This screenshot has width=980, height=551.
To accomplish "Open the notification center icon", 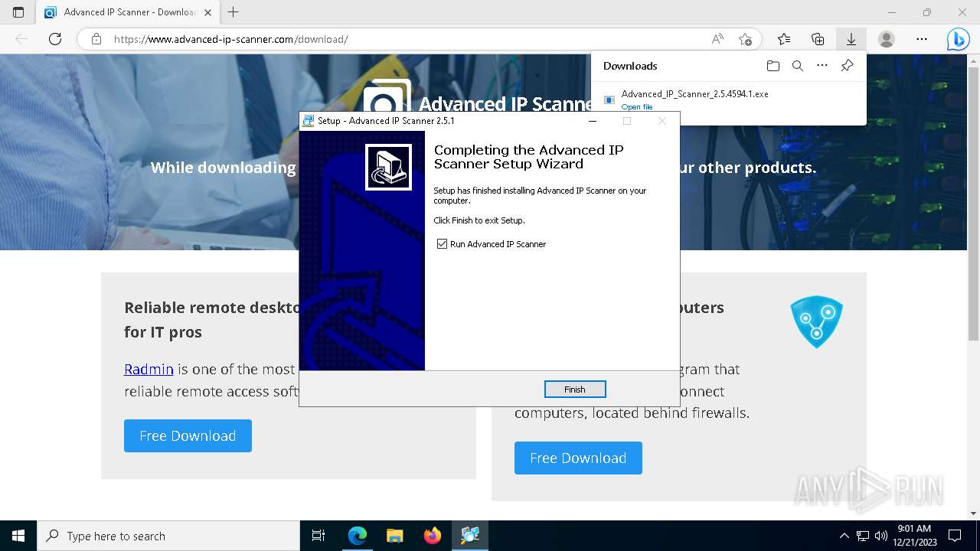I will [x=955, y=536].
